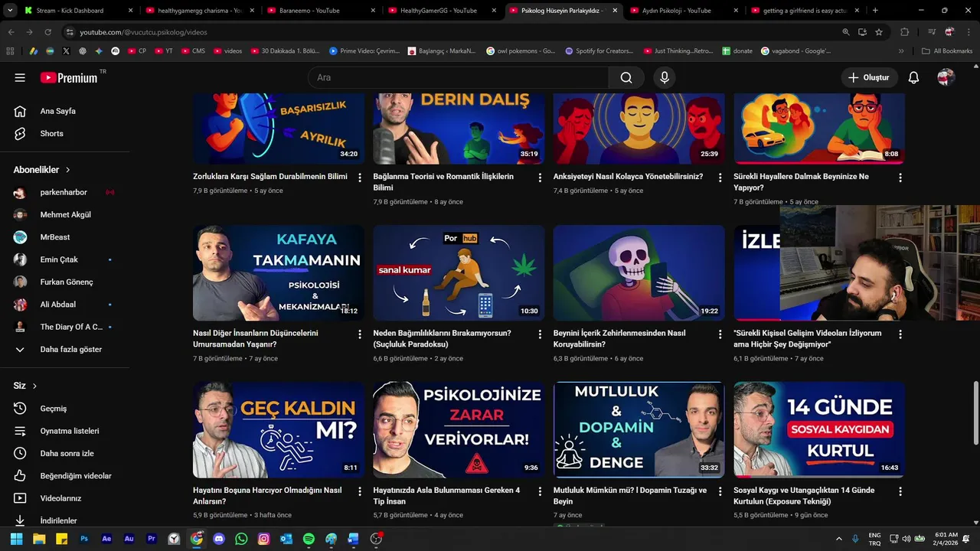This screenshot has width=980, height=551.
Task: Click the install app icon in address bar
Action: [x=862, y=32]
